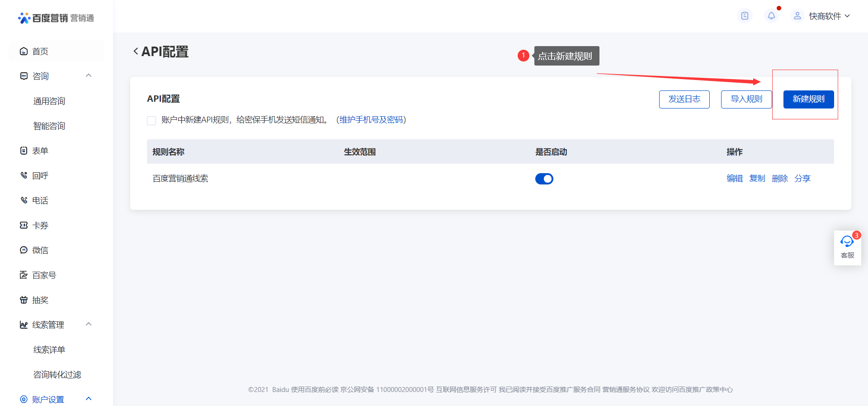Click the 咨询 chat icon
868x406 pixels.
[x=24, y=76]
